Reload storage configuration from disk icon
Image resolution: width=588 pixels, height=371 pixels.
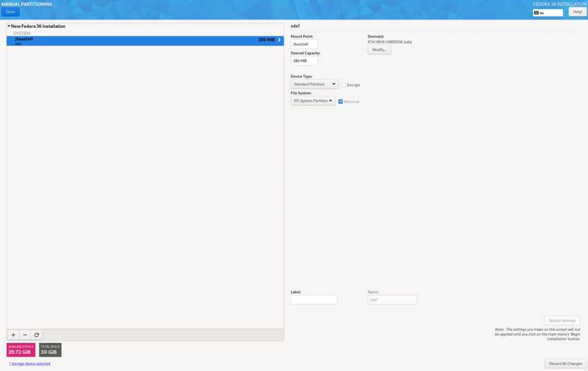36,335
